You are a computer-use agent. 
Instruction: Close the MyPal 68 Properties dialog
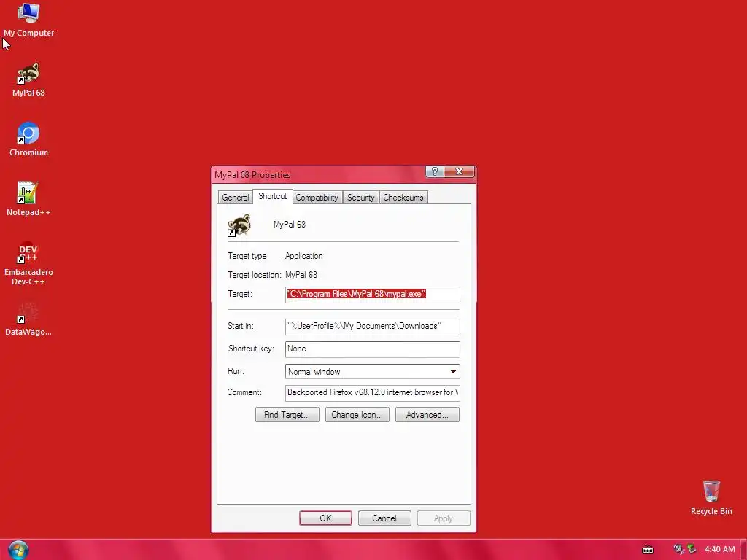click(460, 171)
